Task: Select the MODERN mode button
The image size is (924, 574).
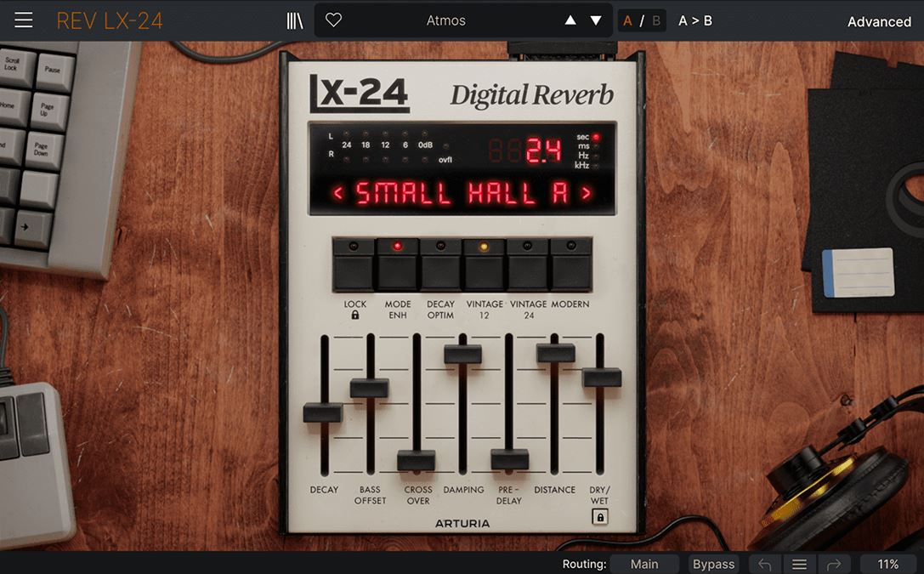Action: [570, 265]
